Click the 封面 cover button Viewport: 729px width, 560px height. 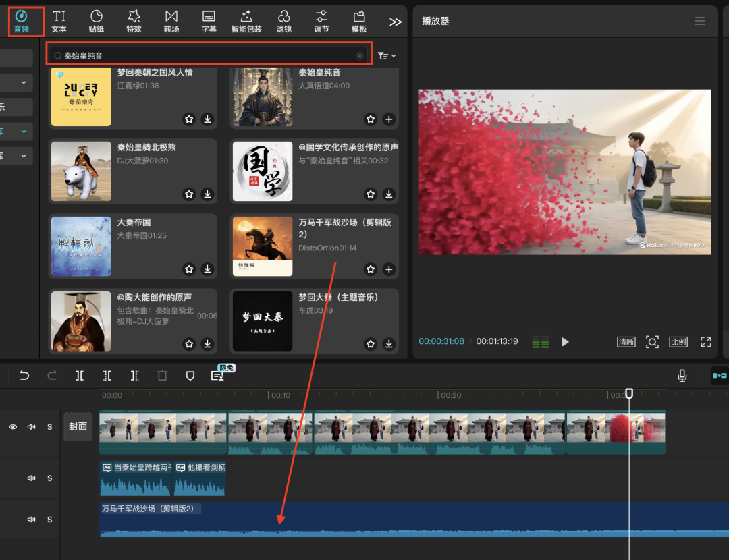78,426
